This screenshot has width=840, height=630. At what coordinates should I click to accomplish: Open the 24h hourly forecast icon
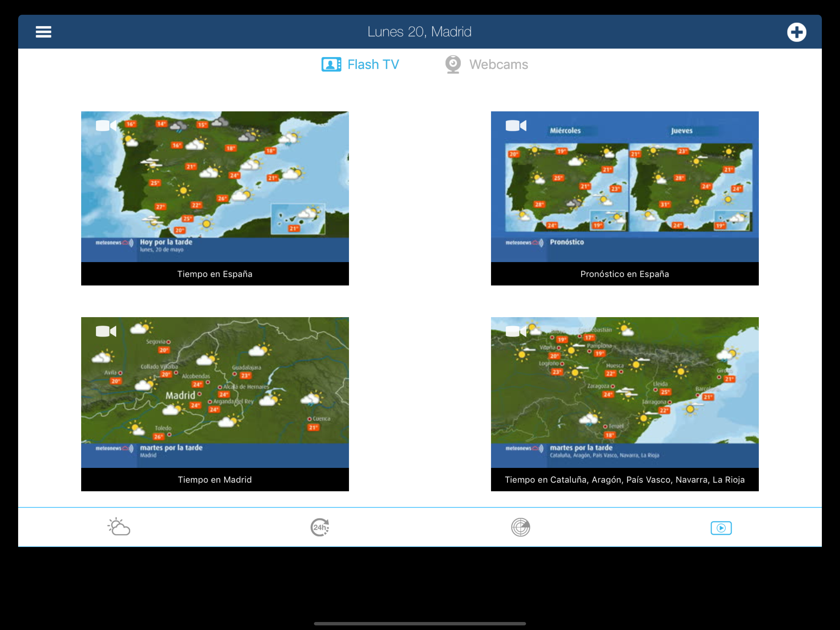(x=320, y=527)
